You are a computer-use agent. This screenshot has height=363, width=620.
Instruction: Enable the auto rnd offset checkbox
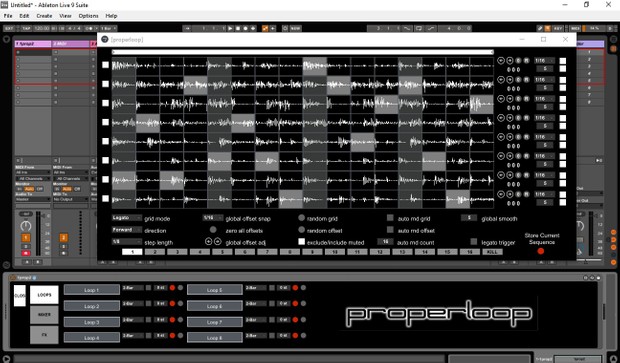[390, 230]
